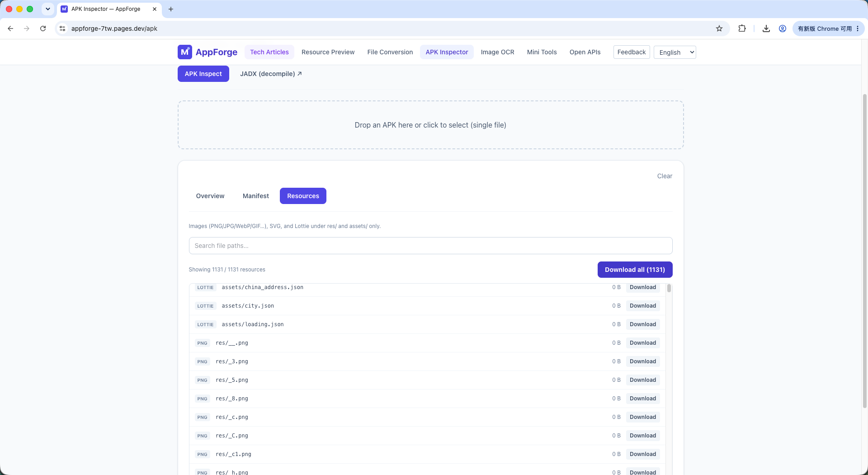Download assets/city.json
The height and width of the screenshot is (475, 868).
642,306
